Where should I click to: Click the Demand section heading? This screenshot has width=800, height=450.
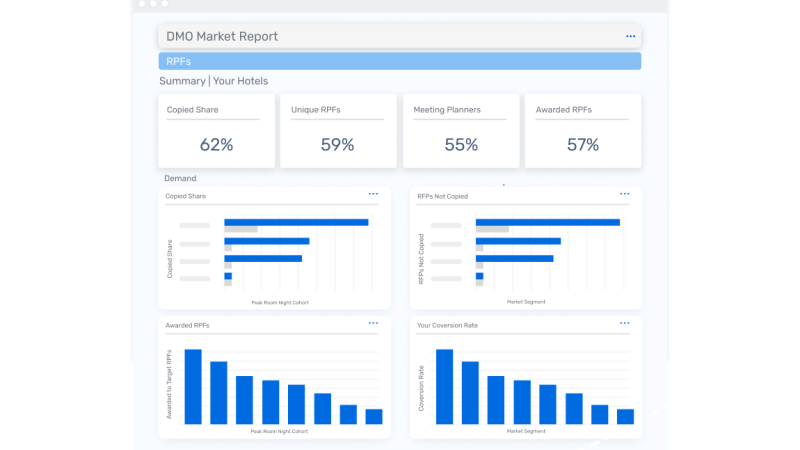[180, 178]
